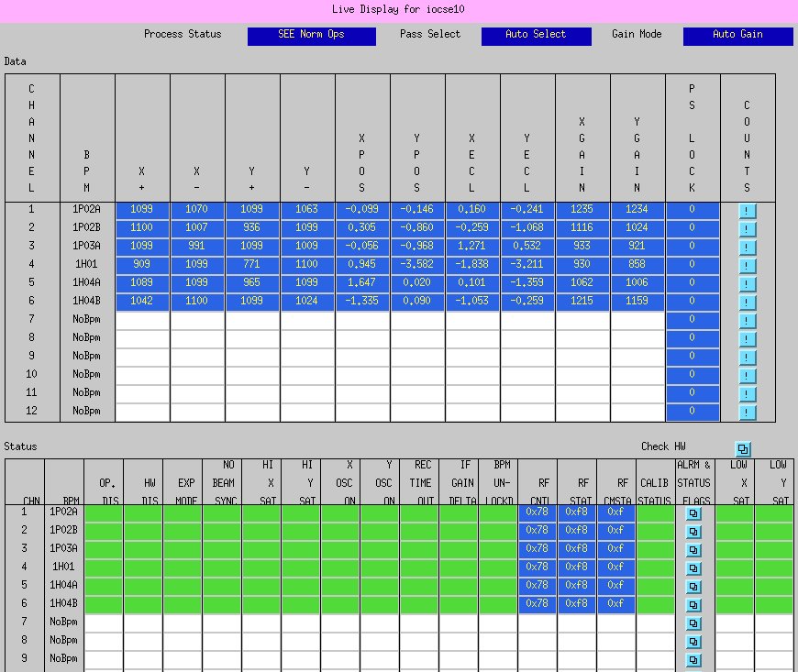Image resolution: width=798 pixels, height=672 pixels.
Task: Select Y ECL value -1.068 for 1P02B
Action: 526,229
